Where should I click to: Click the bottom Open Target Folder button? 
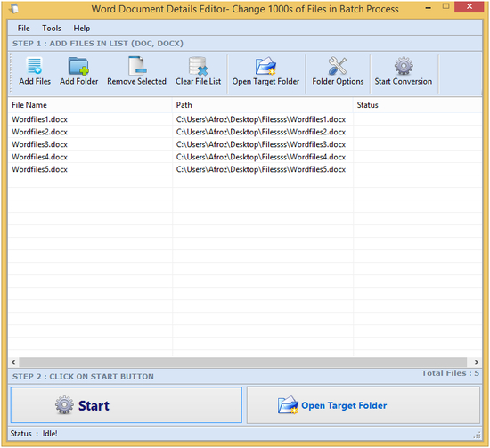363,405
